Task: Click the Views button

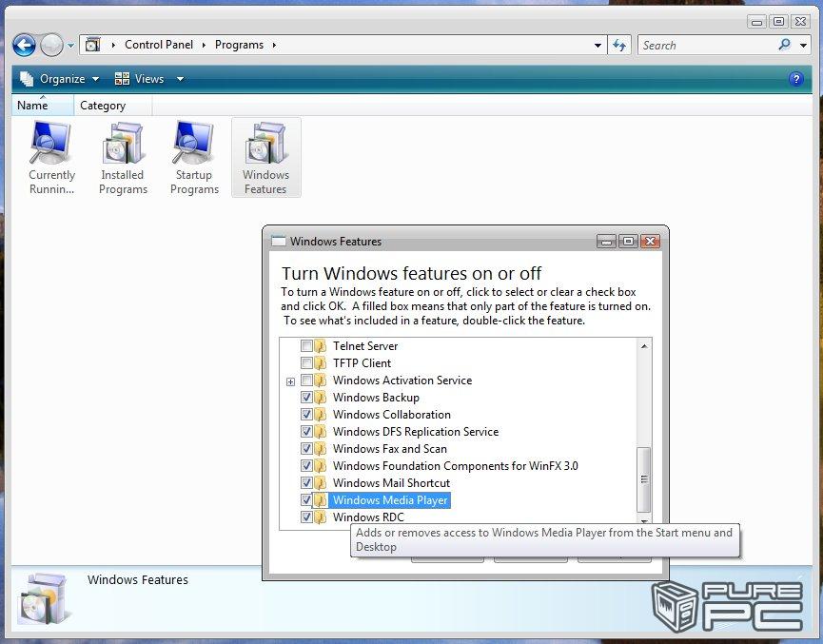Action: point(139,79)
